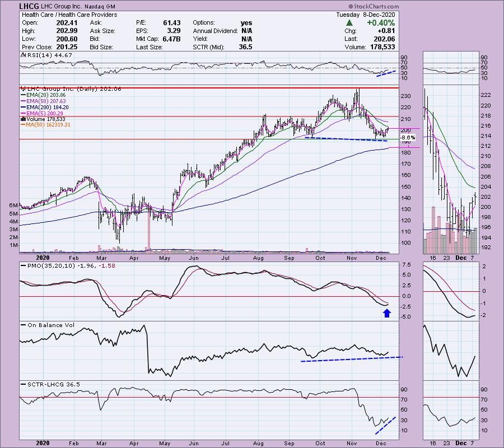Click the PMO(35,20,10) indicator label
504x448 pixels.
51,266
